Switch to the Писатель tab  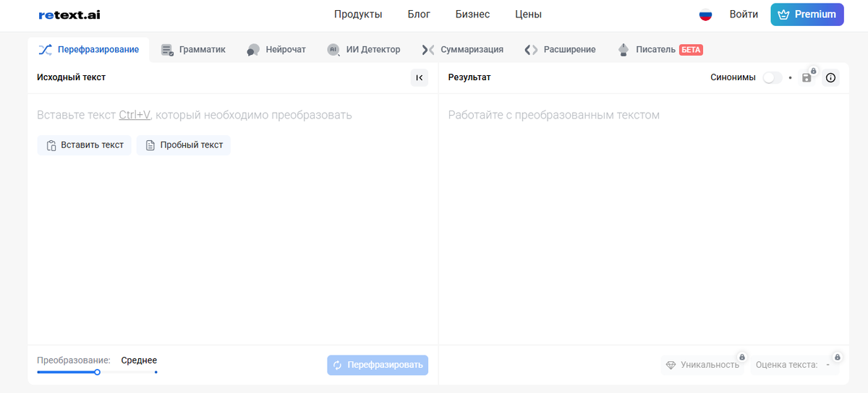[x=660, y=50]
